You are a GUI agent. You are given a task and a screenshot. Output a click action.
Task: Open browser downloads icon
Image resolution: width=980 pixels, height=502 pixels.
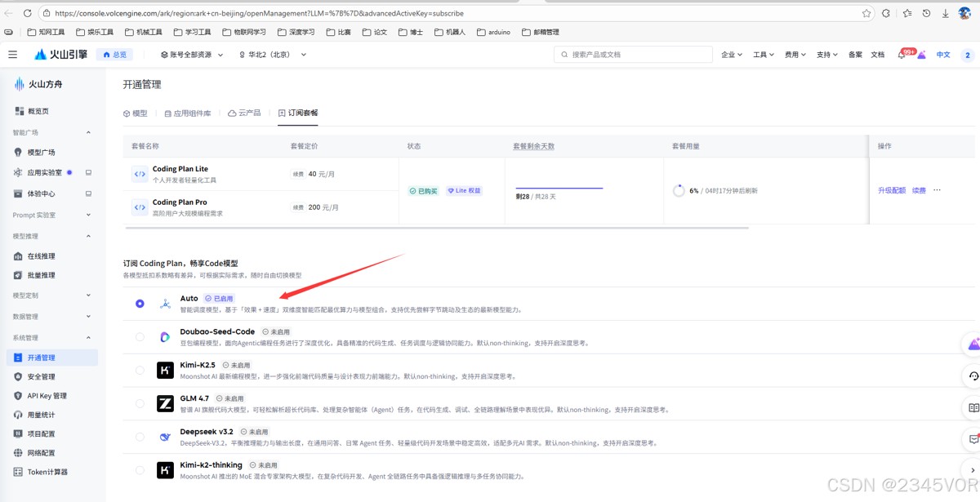click(x=946, y=13)
